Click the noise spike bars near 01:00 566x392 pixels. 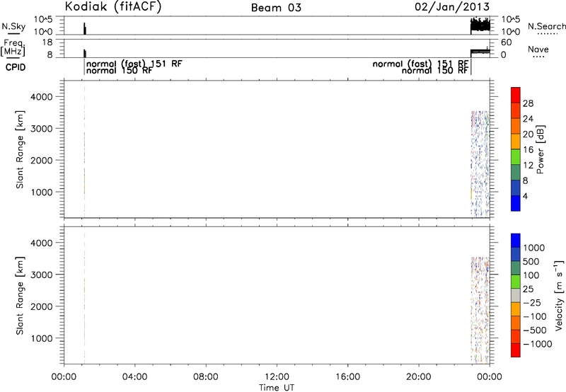coord(84,29)
